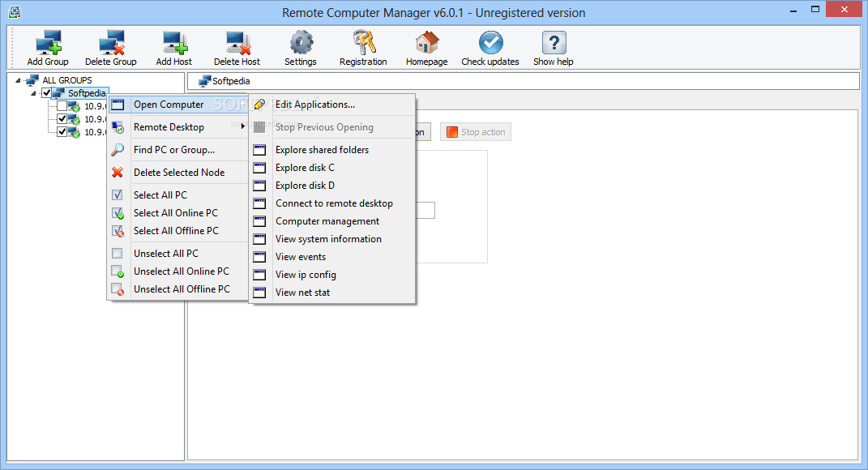Uncheck the second 10.9 host checkbox
This screenshot has width=868, height=470.
click(x=62, y=119)
